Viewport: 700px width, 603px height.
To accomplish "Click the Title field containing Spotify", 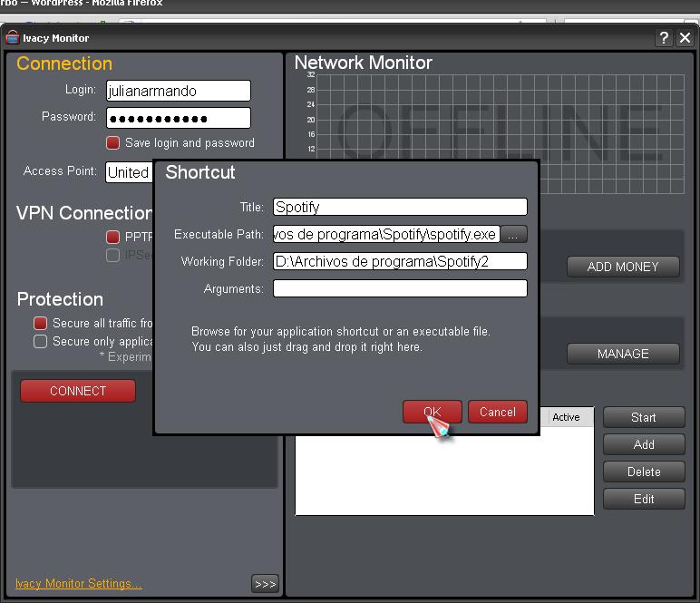I will 400,207.
